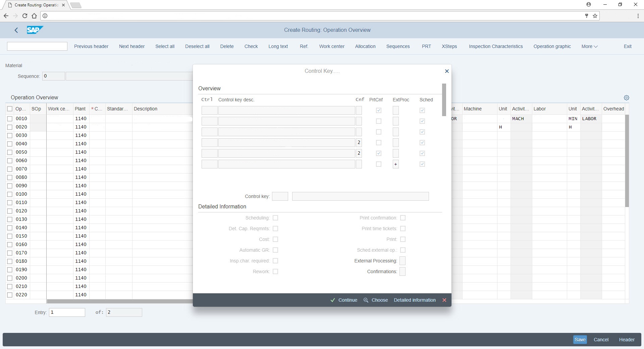Click the browser profile avatar icon
Viewport: 644px width, 349px height.
click(588, 5)
